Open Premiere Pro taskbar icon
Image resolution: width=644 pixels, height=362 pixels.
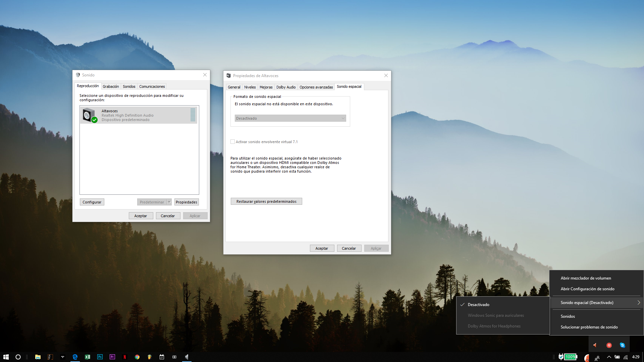[112, 357]
